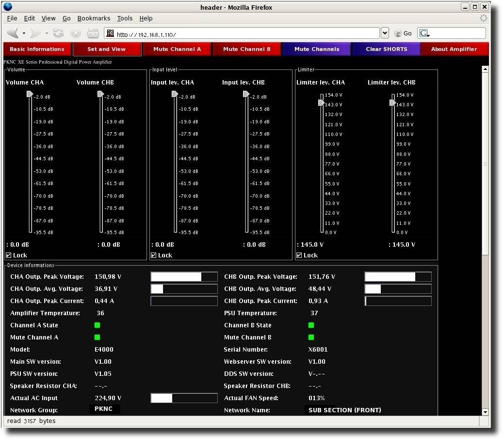Open the Back button history dropdown arrow

(x=24, y=33)
